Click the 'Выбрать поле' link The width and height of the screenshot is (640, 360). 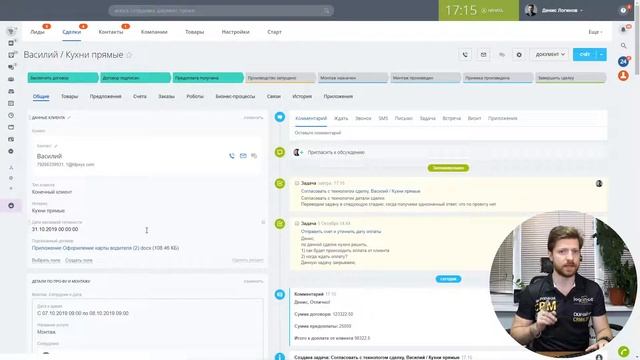click(46, 260)
